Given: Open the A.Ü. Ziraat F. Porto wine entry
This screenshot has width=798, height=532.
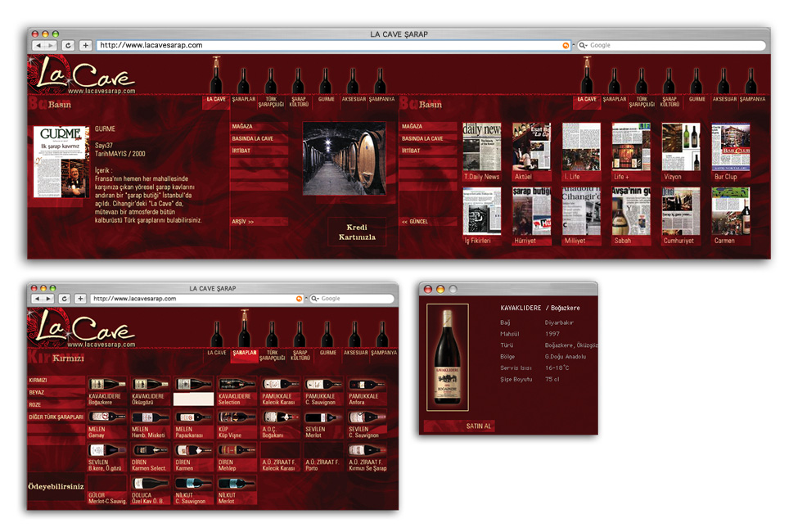Looking at the screenshot, I should tap(323, 458).
